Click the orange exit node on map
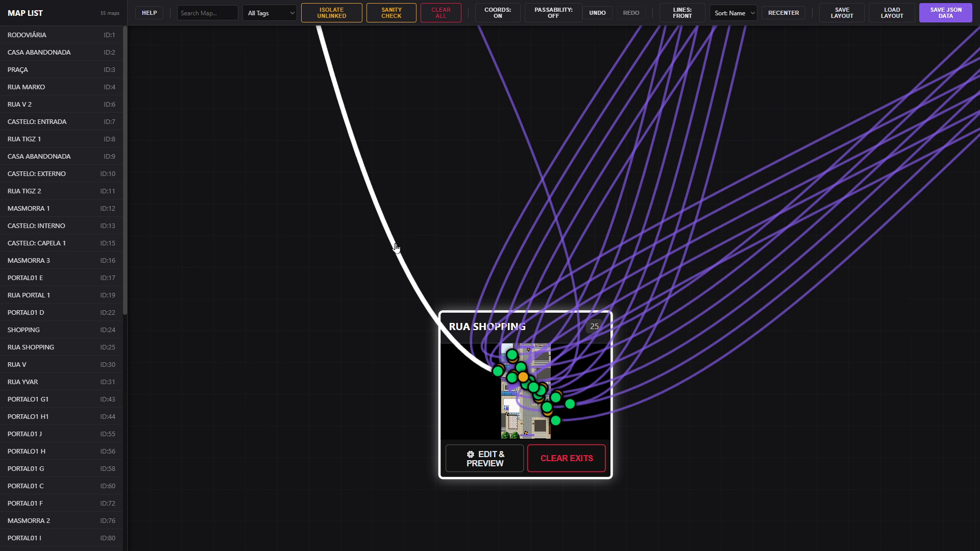 point(523,377)
